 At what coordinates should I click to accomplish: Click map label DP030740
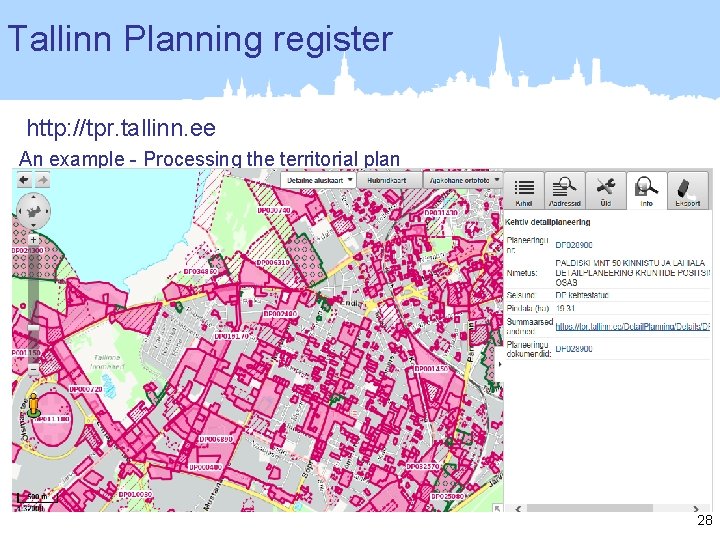point(274,210)
